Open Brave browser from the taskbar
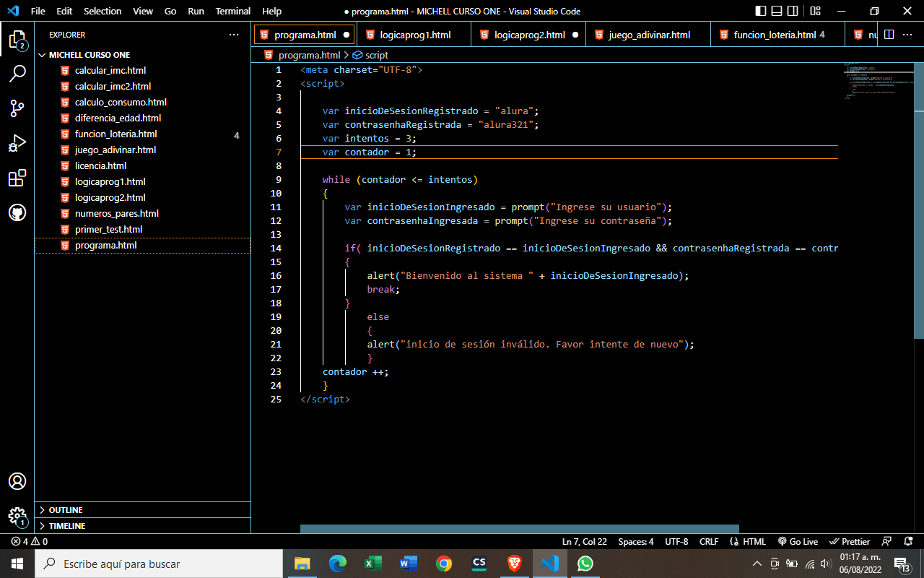This screenshot has height=578, width=924. tap(514, 564)
